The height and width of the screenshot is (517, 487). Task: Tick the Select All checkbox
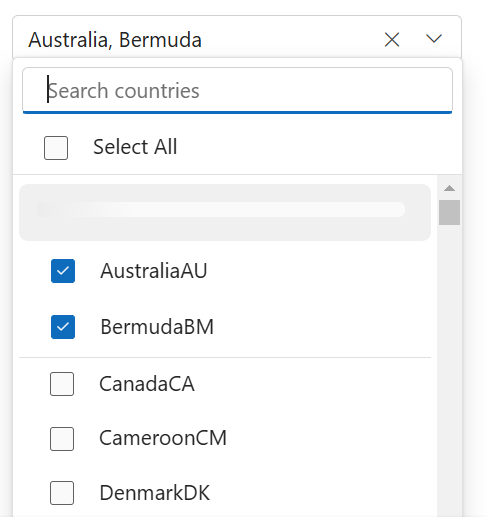tap(56, 148)
